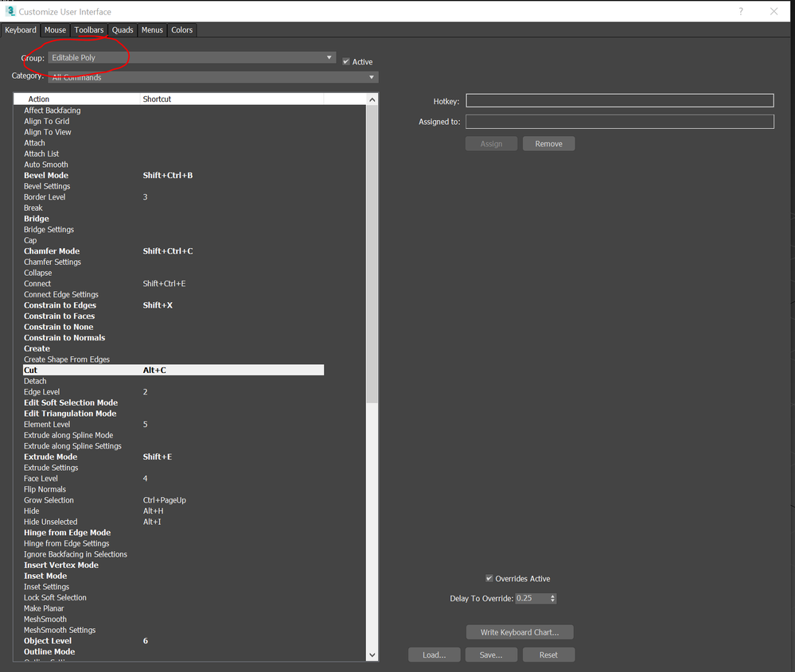Screen dimensions: 795x672
Task: Select the Chamfer Mode action row
Action: [x=173, y=251]
